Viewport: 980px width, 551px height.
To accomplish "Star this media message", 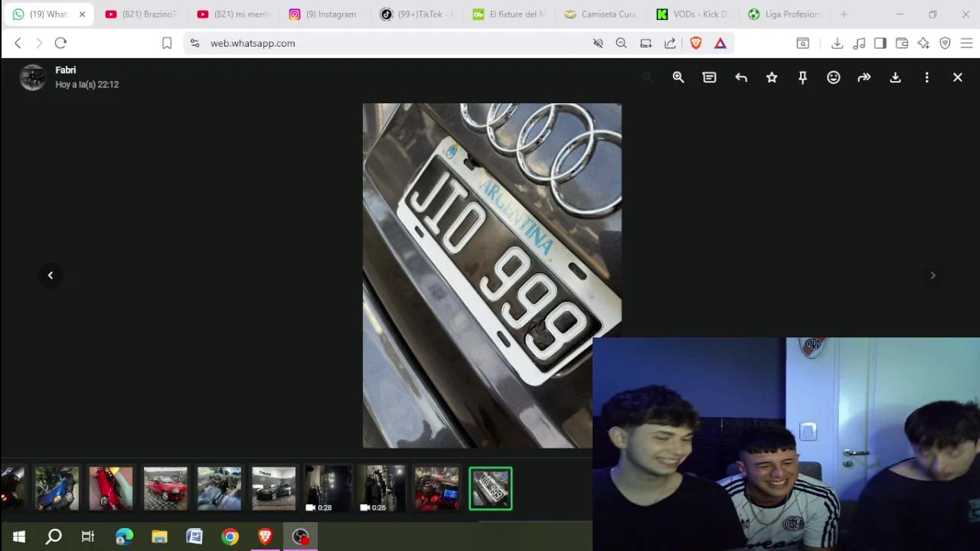I will [772, 77].
